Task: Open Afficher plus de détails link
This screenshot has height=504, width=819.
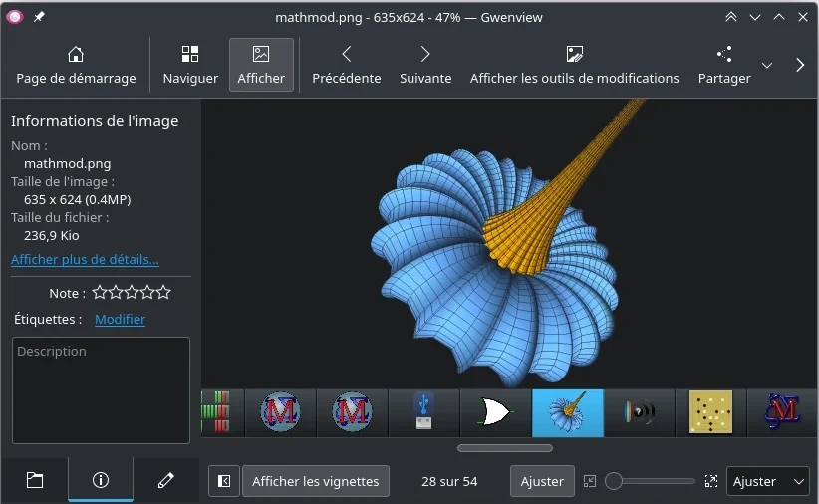Action: point(85,260)
